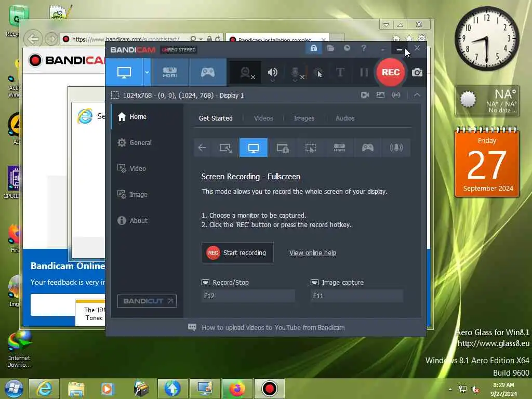
Task: Open the screen mode dropdown arrow
Action: (147, 72)
